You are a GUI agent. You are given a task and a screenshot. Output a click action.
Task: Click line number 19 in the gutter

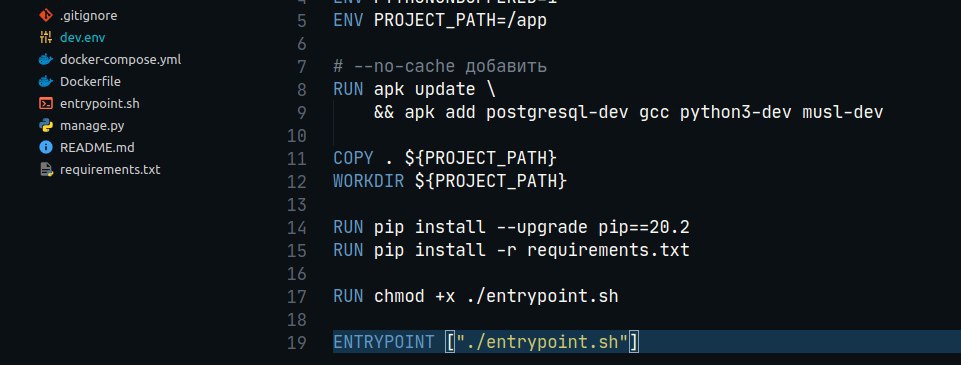point(297,342)
